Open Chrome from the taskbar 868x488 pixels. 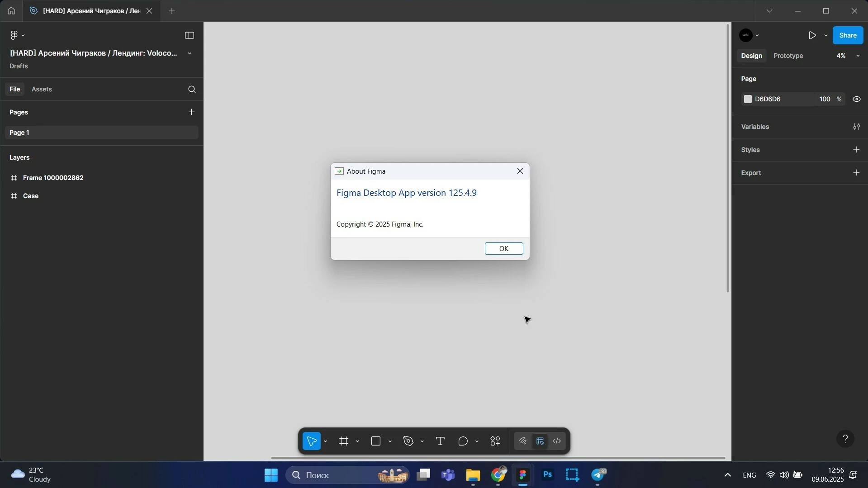pyautogui.click(x=498, y=475)
